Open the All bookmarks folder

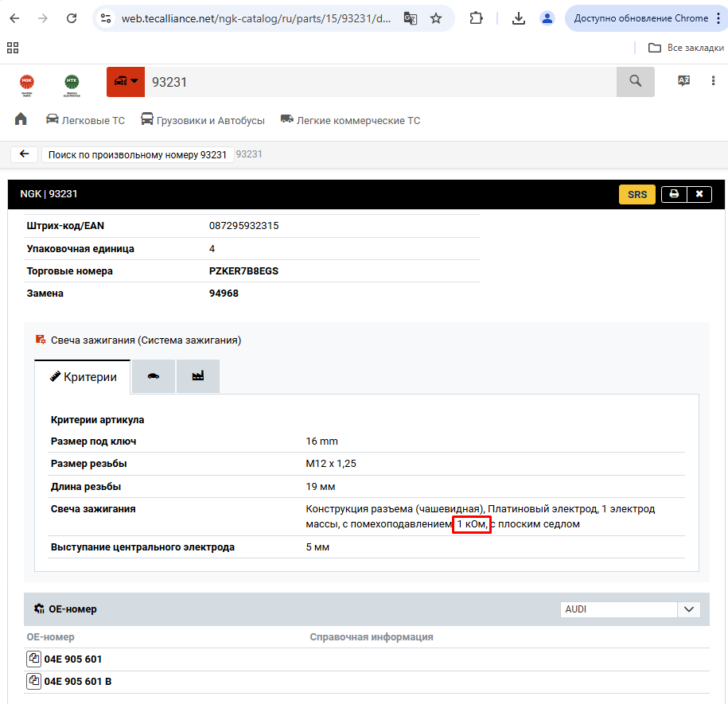coord(686,48)
